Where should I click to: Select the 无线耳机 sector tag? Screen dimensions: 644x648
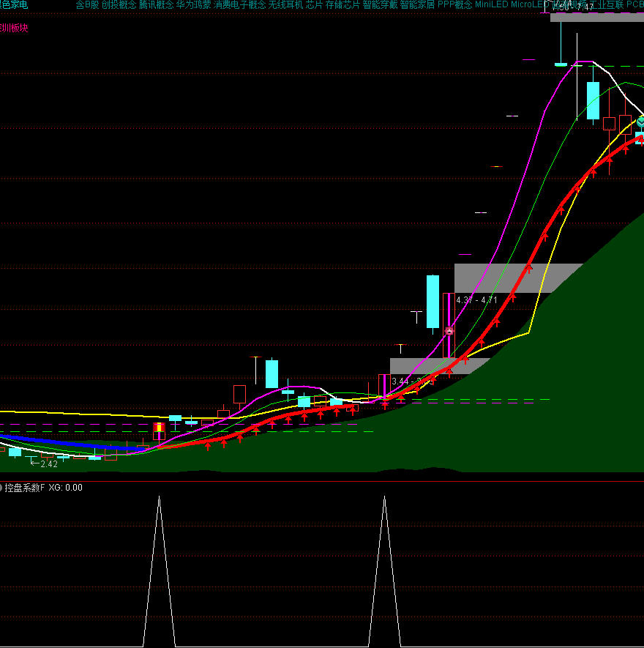285,4
